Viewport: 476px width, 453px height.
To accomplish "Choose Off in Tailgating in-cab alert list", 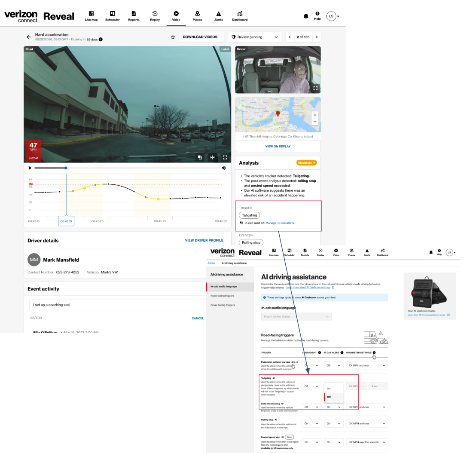I will pos(334,397).
